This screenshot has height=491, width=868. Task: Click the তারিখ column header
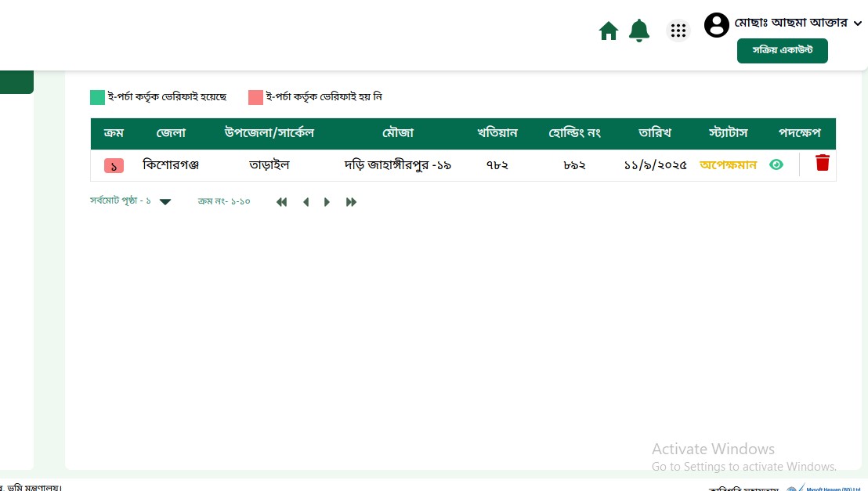click(655, 133)
